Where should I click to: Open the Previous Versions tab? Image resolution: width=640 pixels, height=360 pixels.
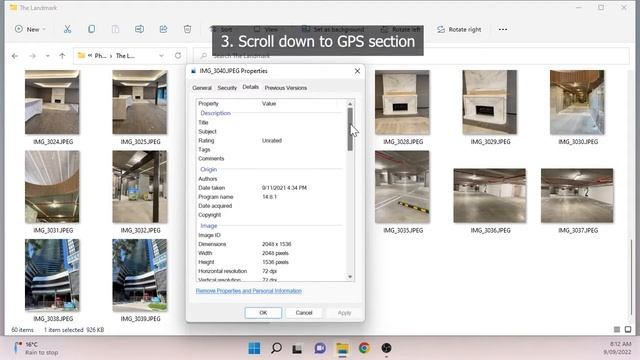tap(286, 88)
